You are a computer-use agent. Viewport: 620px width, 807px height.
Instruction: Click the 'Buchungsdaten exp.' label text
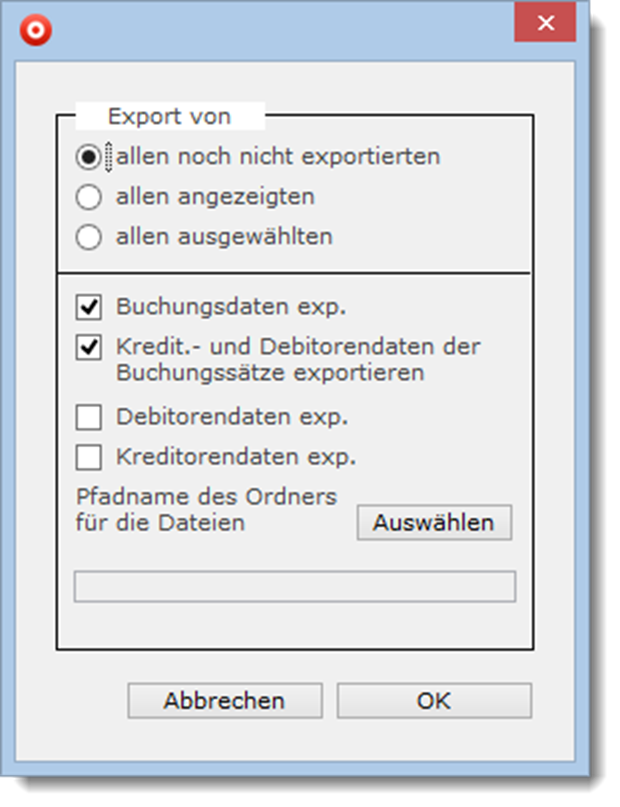(x=231, y=306)
